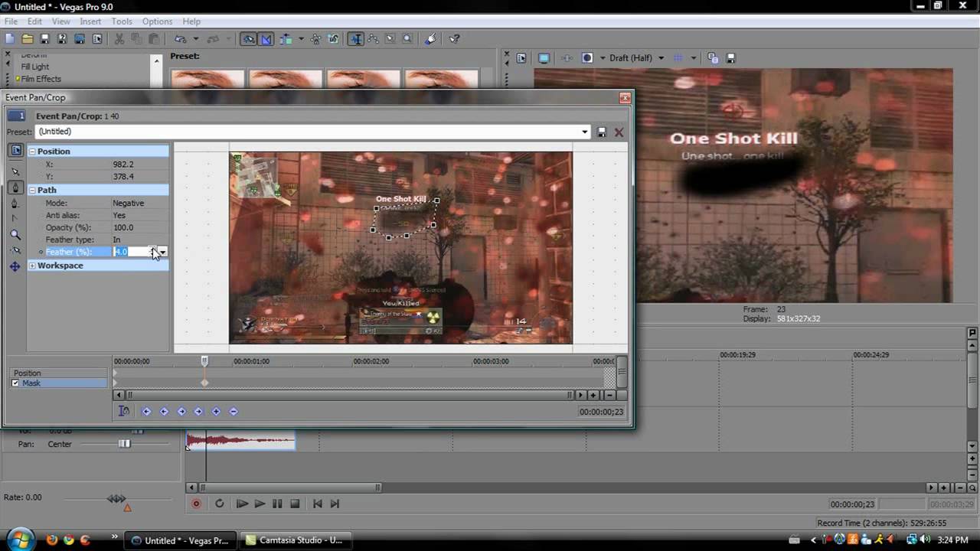Click the Pause button in transport bar
This screenshot has height=551, width=980.
click(277, 504)
